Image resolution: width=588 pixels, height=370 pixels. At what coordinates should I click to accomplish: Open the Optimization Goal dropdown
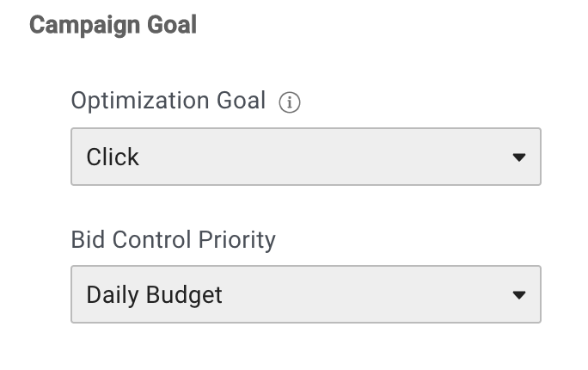[305, 157]
